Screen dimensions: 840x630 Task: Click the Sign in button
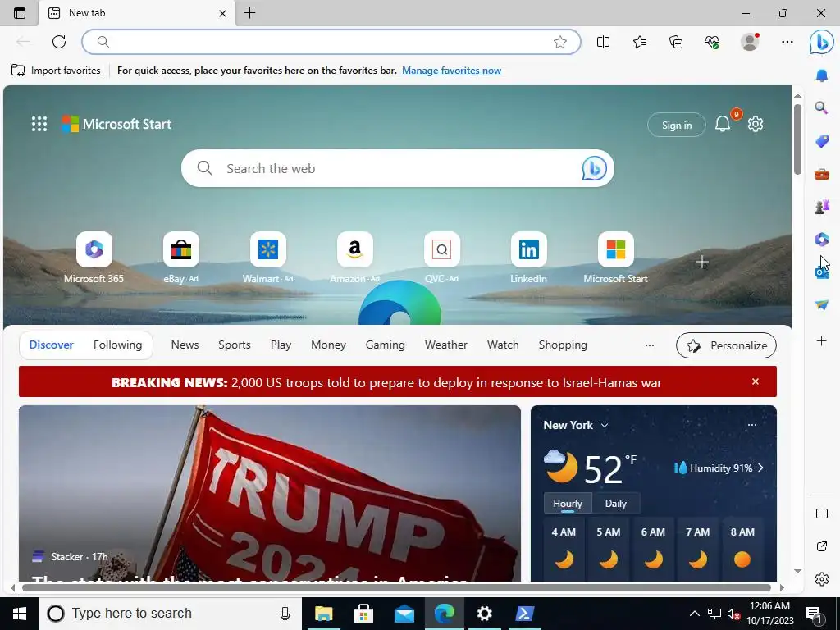677,125
